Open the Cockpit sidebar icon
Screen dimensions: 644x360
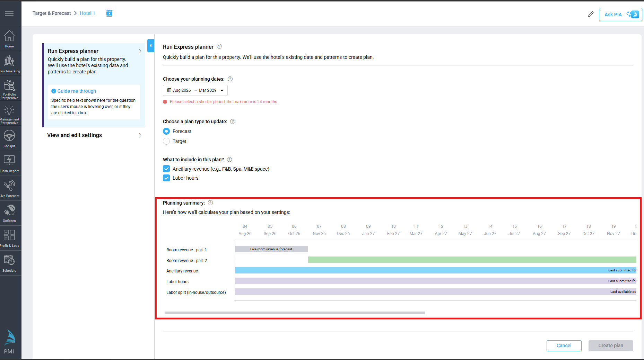pos(9,138)
